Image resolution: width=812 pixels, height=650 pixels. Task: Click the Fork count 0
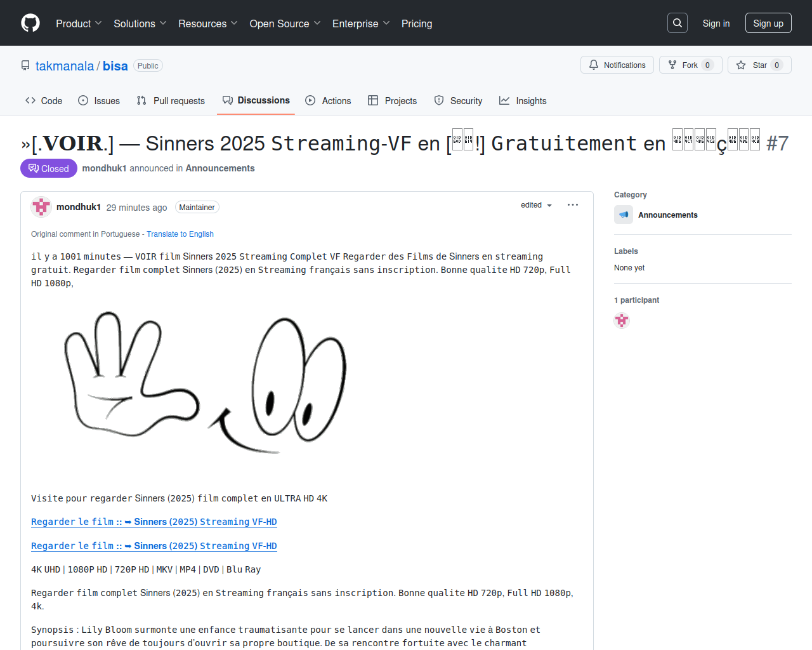(707, 65)
